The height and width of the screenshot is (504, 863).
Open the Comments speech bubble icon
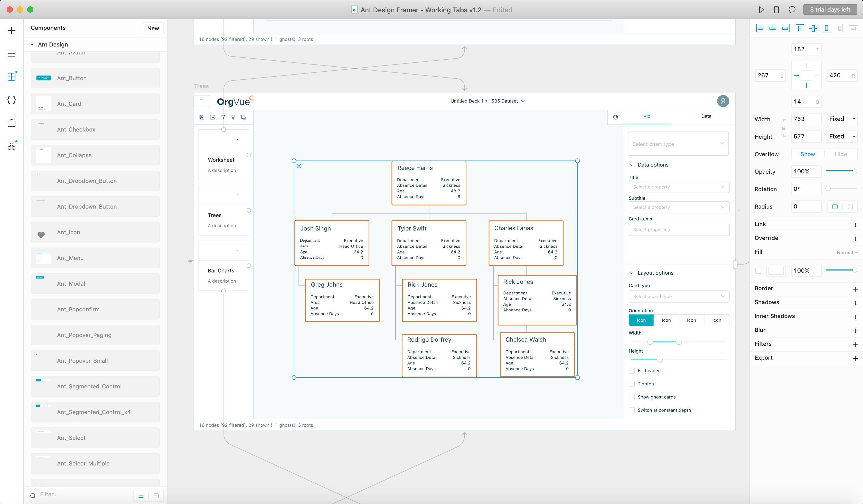pos(792,10)
